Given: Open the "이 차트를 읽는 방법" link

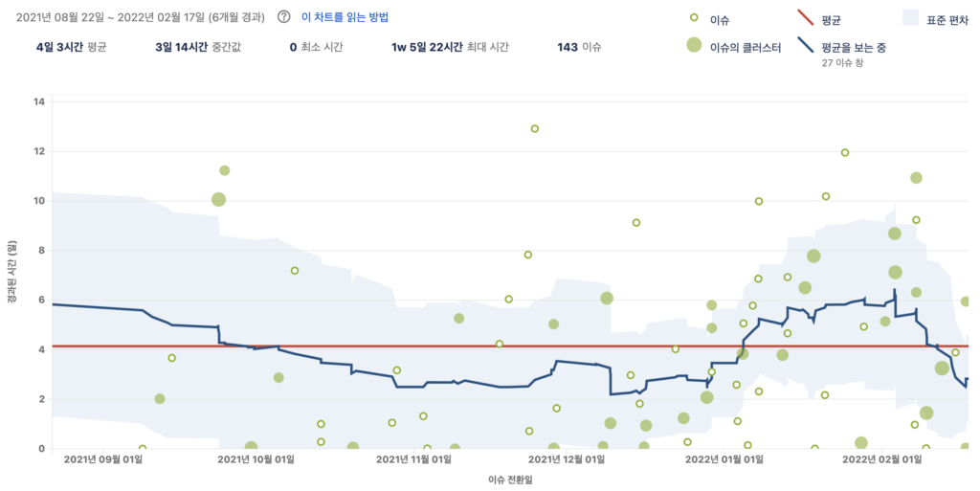Looking at the screenshot, I should [345, 17].
